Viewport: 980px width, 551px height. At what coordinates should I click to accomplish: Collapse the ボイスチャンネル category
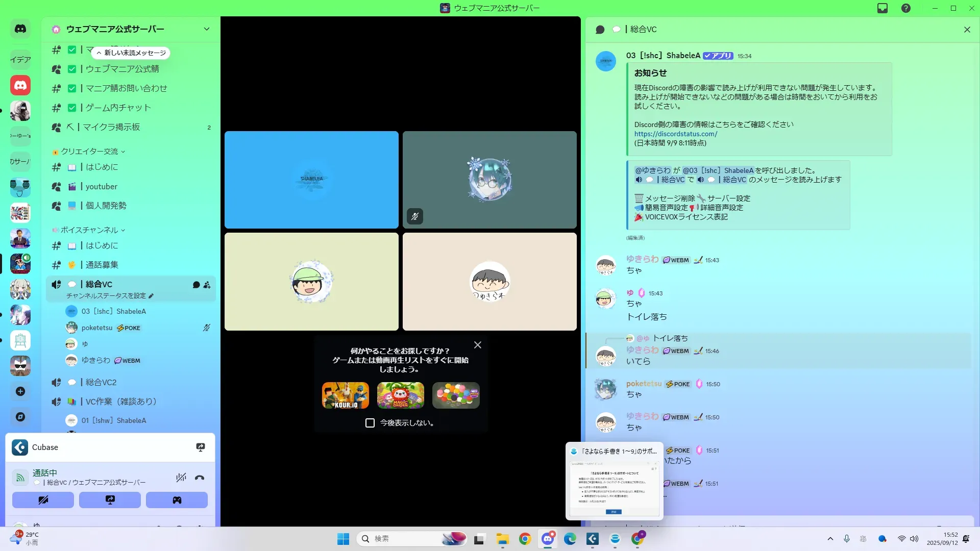pos(89,230)
